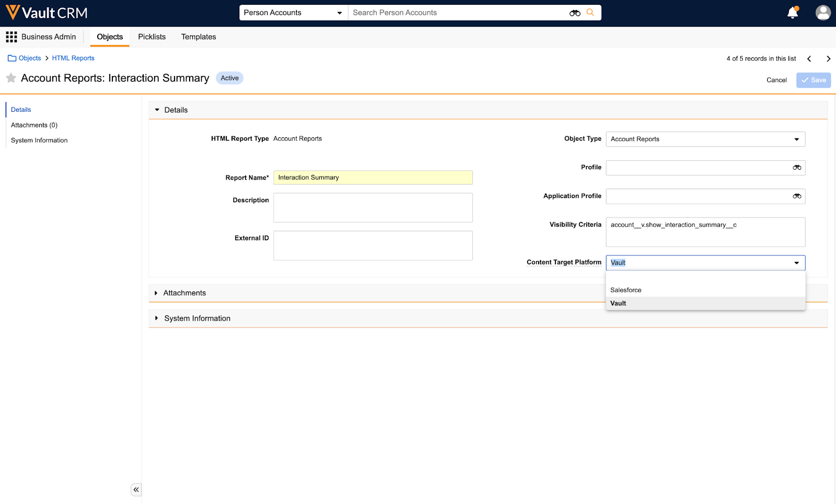The width and height of the screenshot is (836, 504).
Task: Open the app launcher grid icon
Action: coord(11,37)
